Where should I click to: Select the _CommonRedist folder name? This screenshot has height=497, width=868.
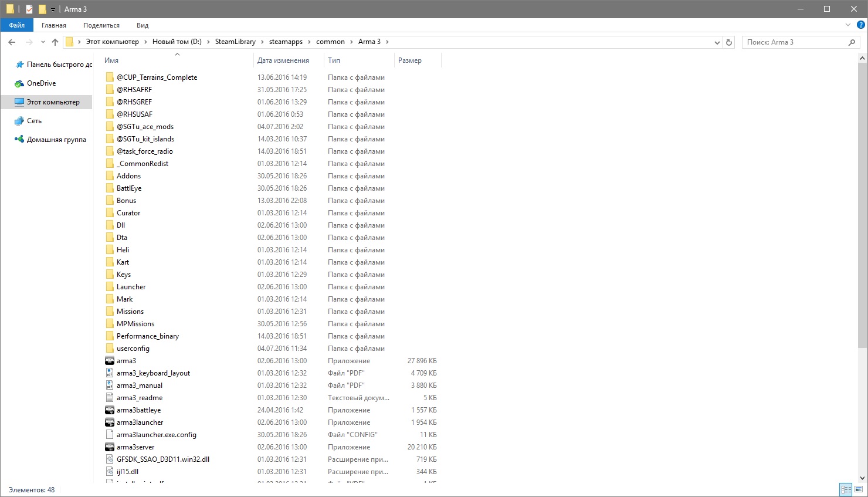coord(143,164)
